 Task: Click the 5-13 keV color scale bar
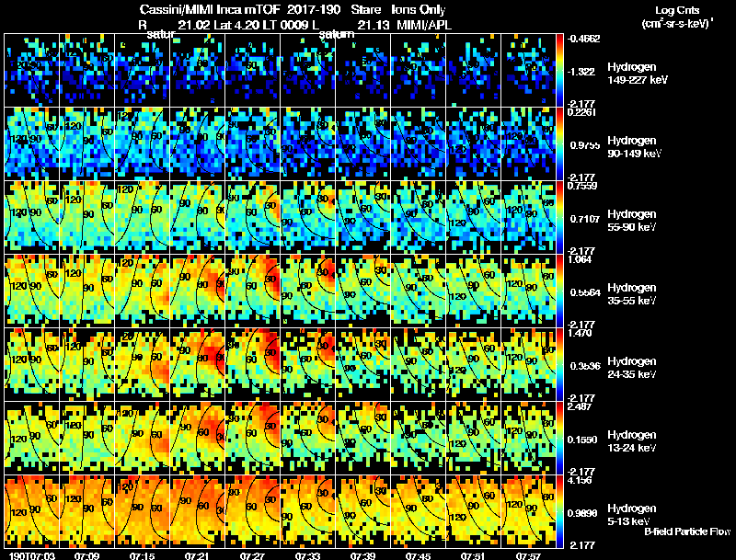[559, 511]
